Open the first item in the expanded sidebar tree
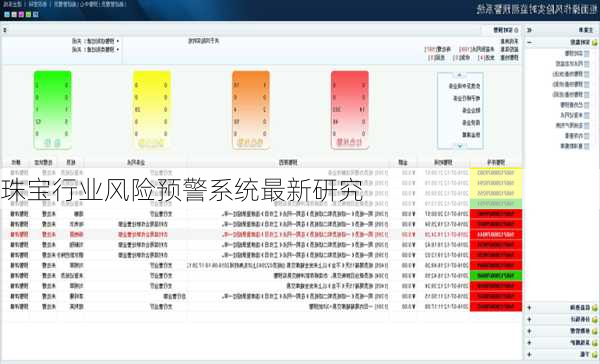600x364 pixels. [x=577, y=54]
